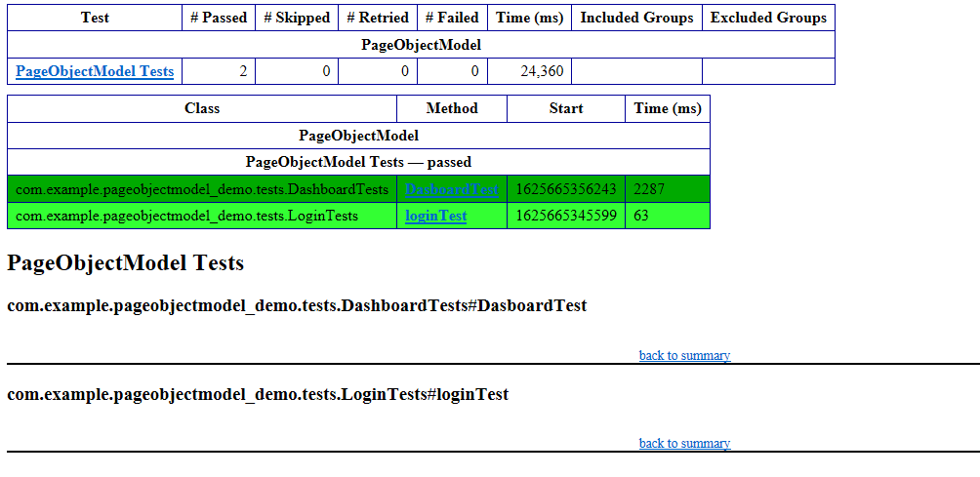Screen dimensions: 980x477
Task: Click the start timestamp 1625665356243
Action: coord(566,189)
